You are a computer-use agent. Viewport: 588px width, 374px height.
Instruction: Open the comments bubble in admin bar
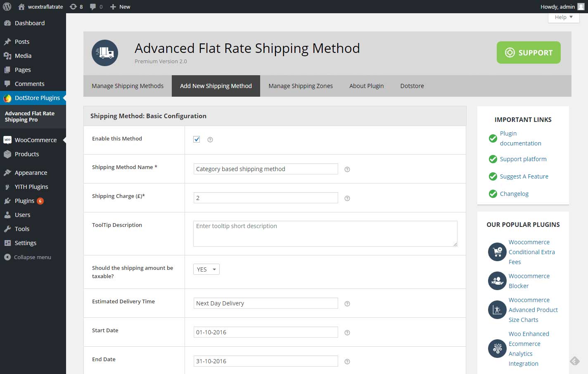(x=93, y=7)
